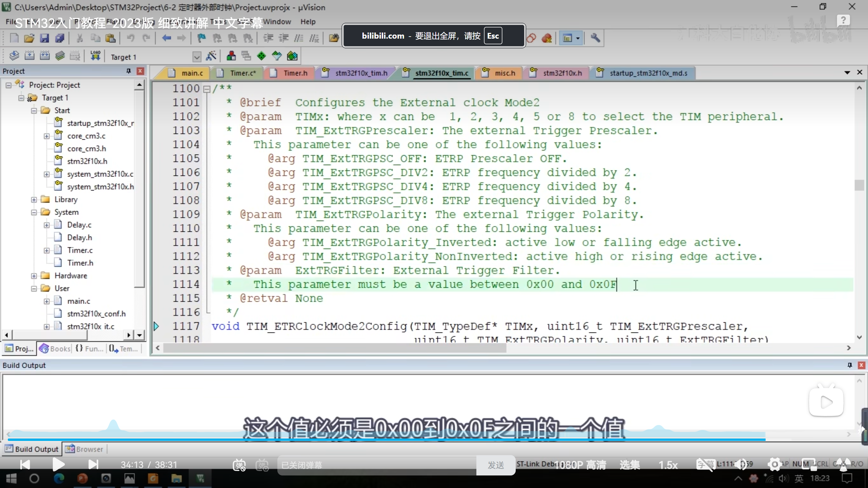Toggle subtitle button in video player
Screen dimensions: 868x488
coord(705,465)
